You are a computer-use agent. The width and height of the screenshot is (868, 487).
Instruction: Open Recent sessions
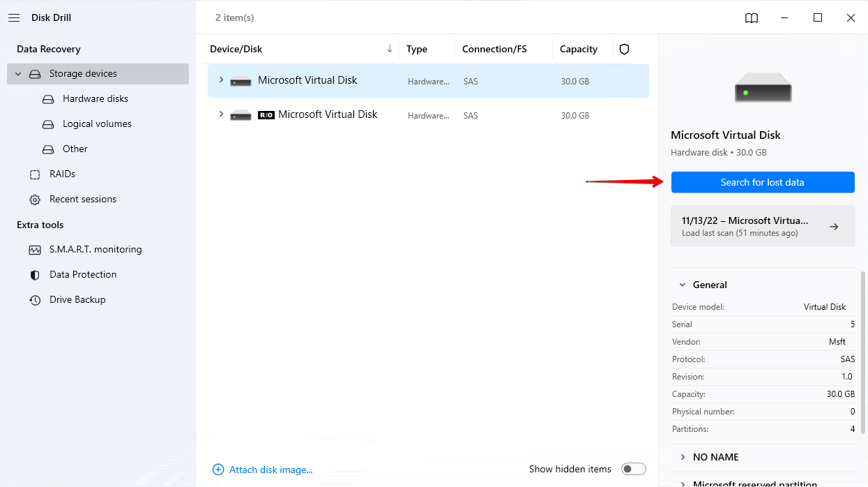tap(82, 199)
